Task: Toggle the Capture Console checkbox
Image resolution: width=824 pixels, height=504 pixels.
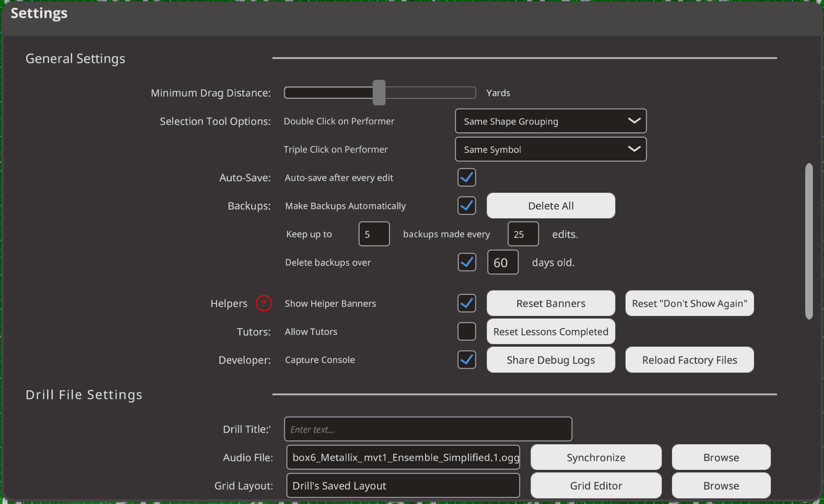Action: point(466,360)
